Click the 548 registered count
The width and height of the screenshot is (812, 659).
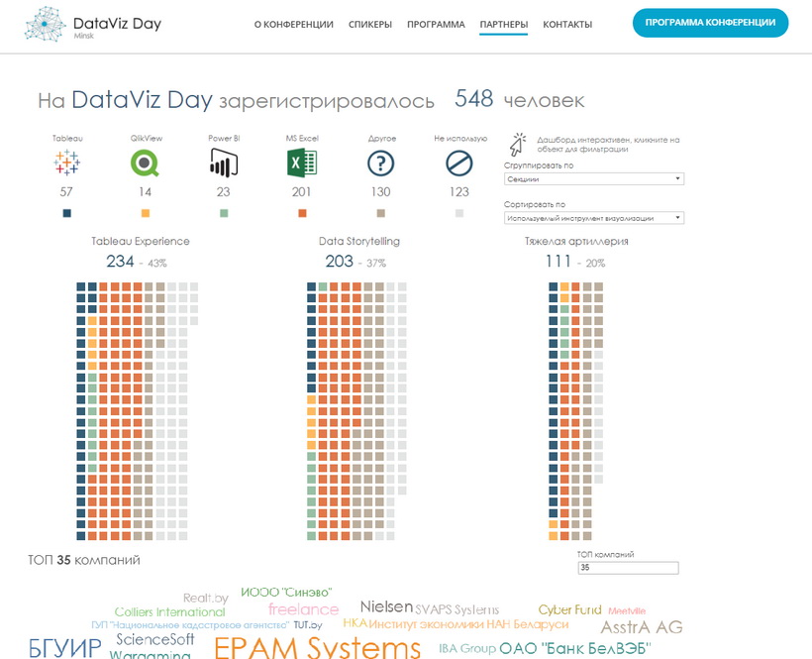click(x=474, y=98)
